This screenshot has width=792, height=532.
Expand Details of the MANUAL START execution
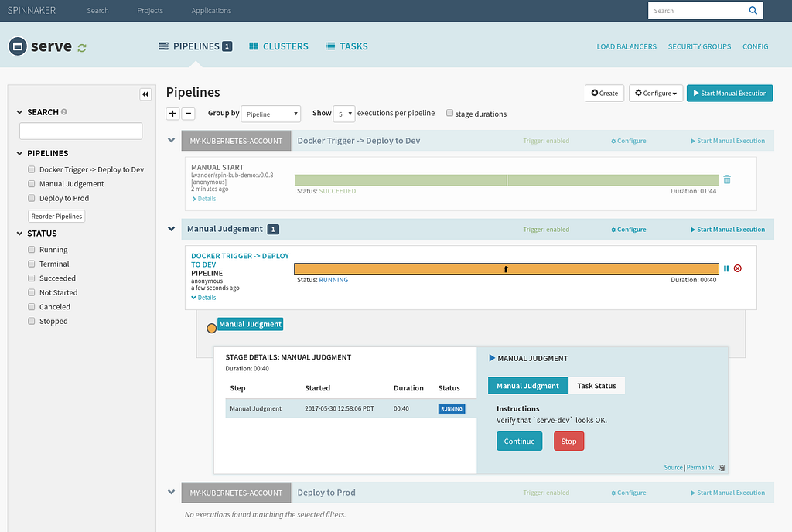click(204, 199)
